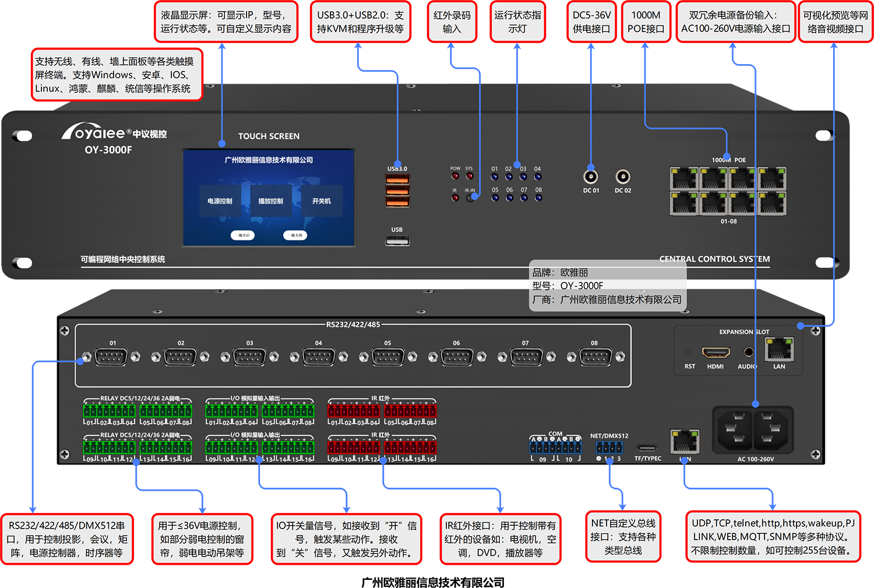This screenshot has height=588, width=874.
Task: Click the green I/O terminal block 05-08
Action: (x=288, y=411)
